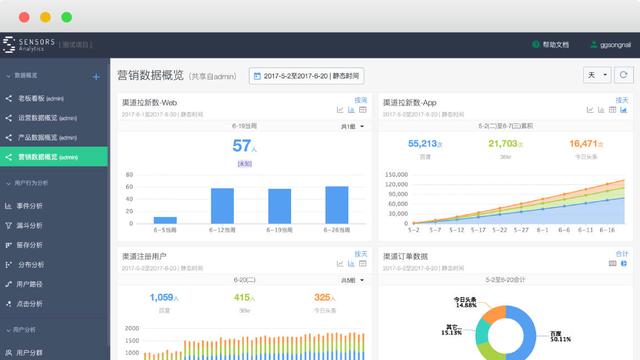The image size is (640, 360).
Task: Click the 点击分析 icon
Action: coord(8,304)
